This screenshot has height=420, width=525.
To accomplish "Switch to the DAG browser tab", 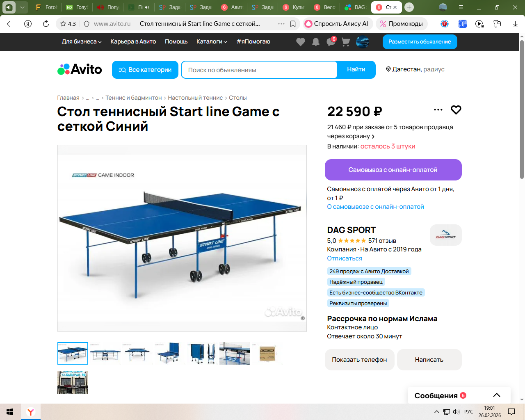I will 355,7.
